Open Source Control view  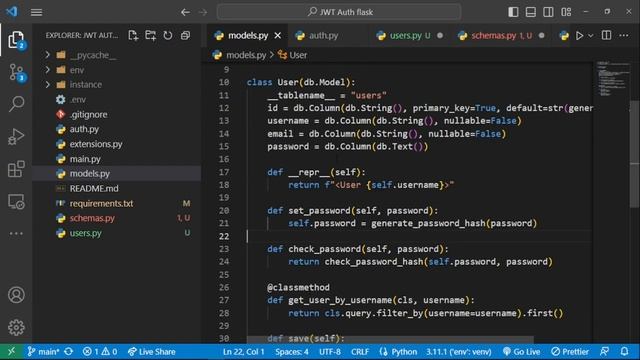coord(16,72)
